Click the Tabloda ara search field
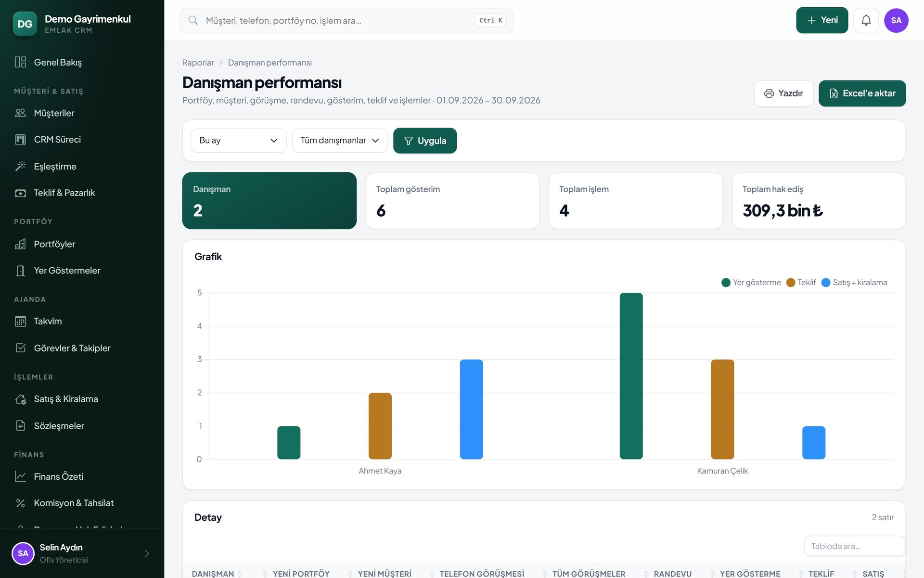The image size is (924, 578). click(854, 546)
